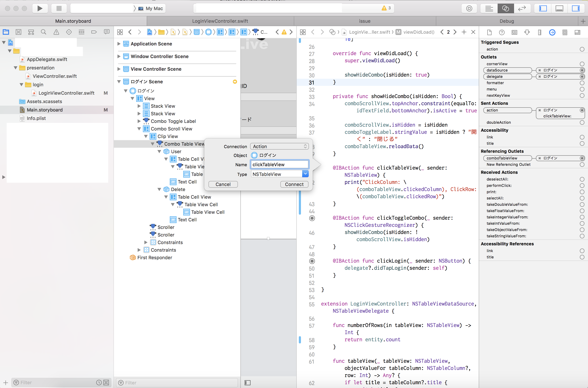
Task: Show the Issue navigator
Action: tap(56, 32)
